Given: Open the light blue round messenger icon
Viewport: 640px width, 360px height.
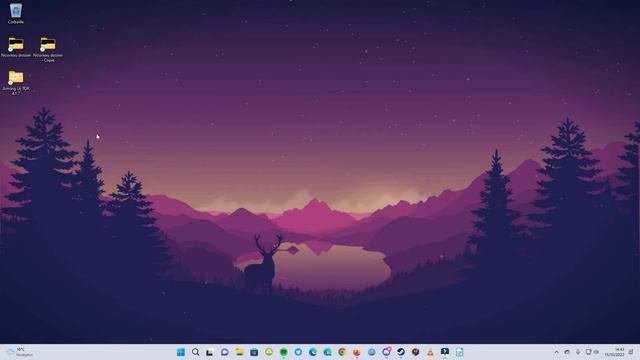Looking at the screenshot, I should coord(298,352).
